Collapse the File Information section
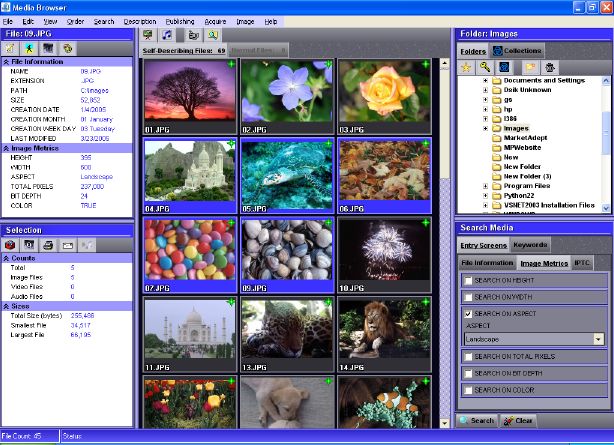Viewport: 614px width, 445px height. (7, 62)
